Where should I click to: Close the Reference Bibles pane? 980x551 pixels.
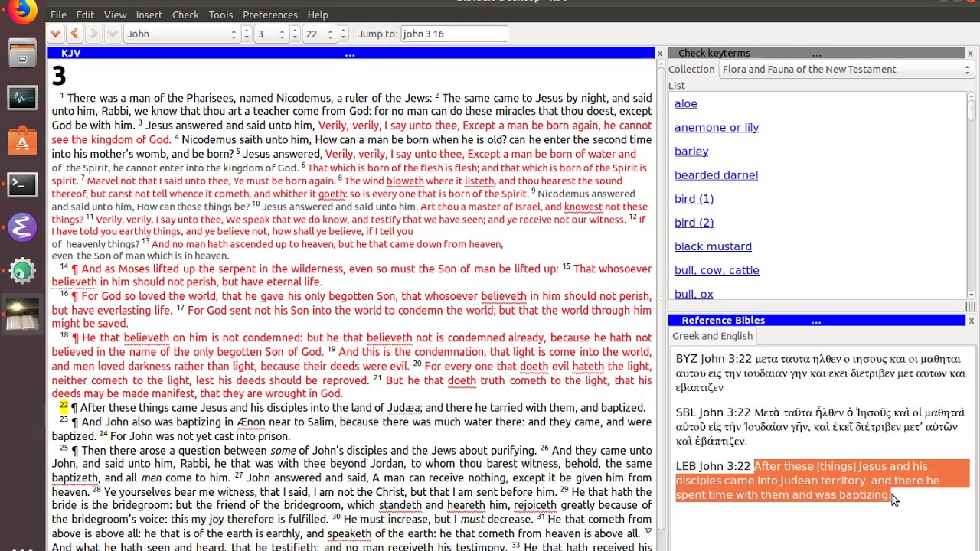click(x=971, y=321)
